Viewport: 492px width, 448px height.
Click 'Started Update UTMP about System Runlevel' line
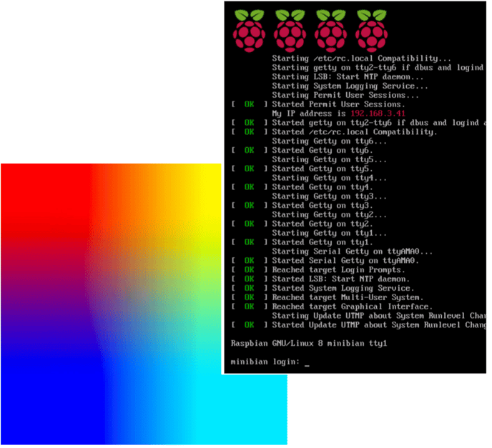pyautogui.click(x=379, y=325)
